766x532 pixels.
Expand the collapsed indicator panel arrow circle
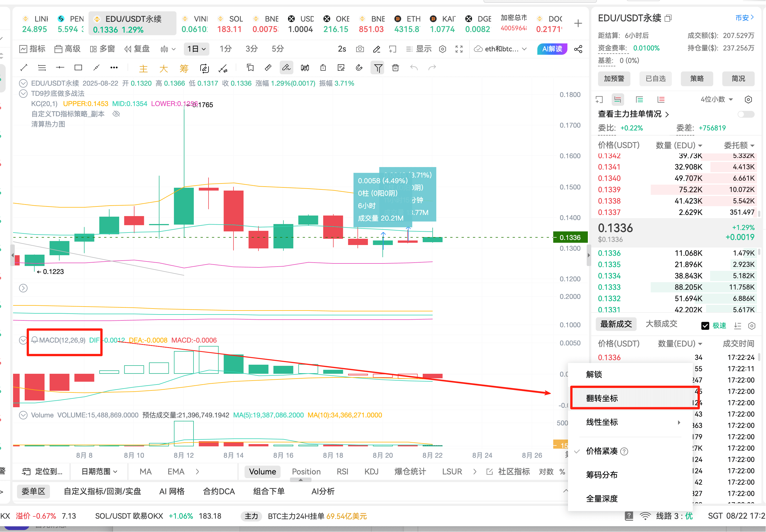coord(23,288)
